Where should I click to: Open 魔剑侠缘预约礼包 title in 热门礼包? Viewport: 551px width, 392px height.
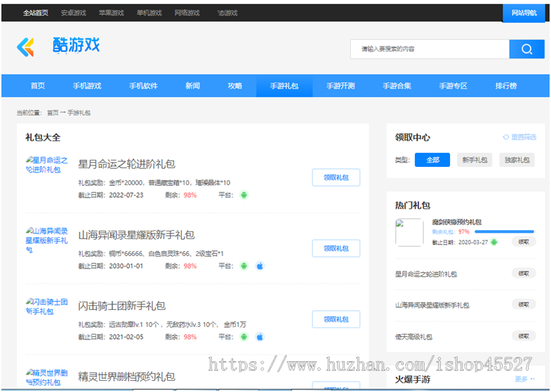click(x=456, y=222)
